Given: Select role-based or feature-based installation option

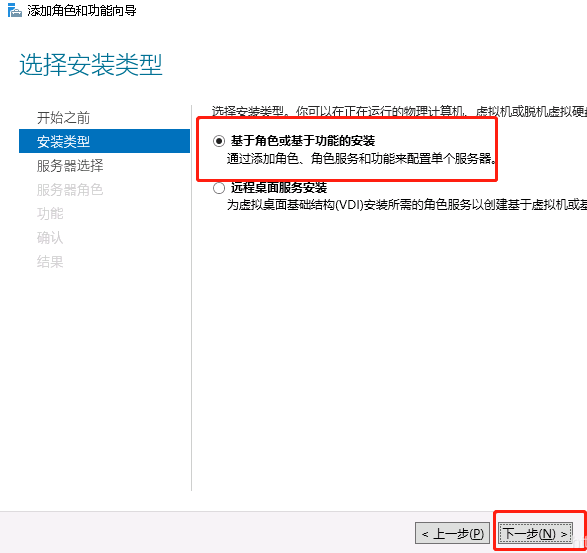Looking at the screenshot, I should (219, 141).
